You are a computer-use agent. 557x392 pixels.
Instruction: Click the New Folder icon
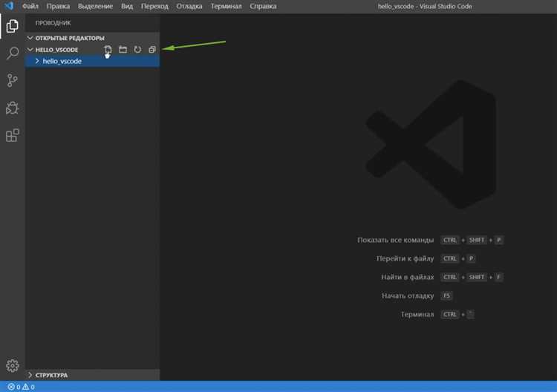[x=123, y=50]
